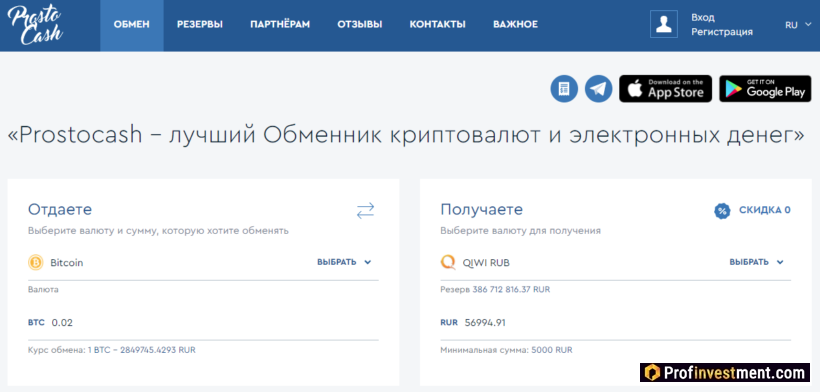The image size is (820, 392).
Task: Swap currencies with the arrows icon
Action: point(366,211)
